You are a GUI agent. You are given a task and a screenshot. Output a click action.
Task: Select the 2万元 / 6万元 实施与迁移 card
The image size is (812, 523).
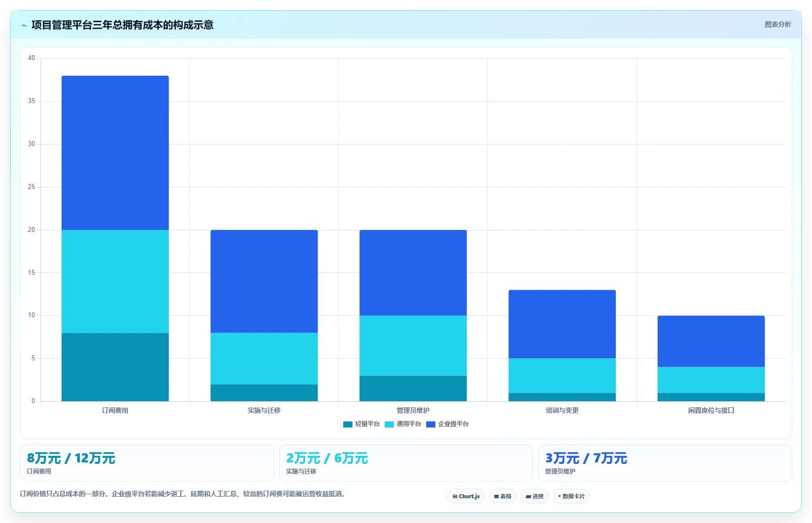pyautogui.click(x=406, y=463)
